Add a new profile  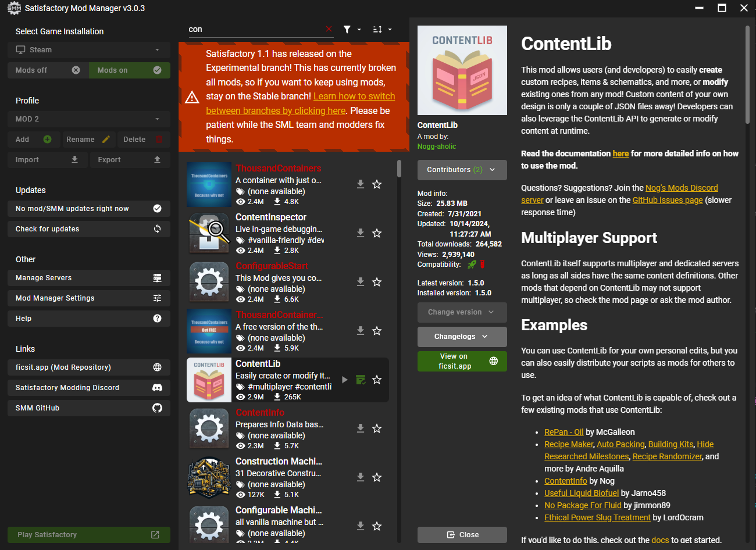(34, 140)
